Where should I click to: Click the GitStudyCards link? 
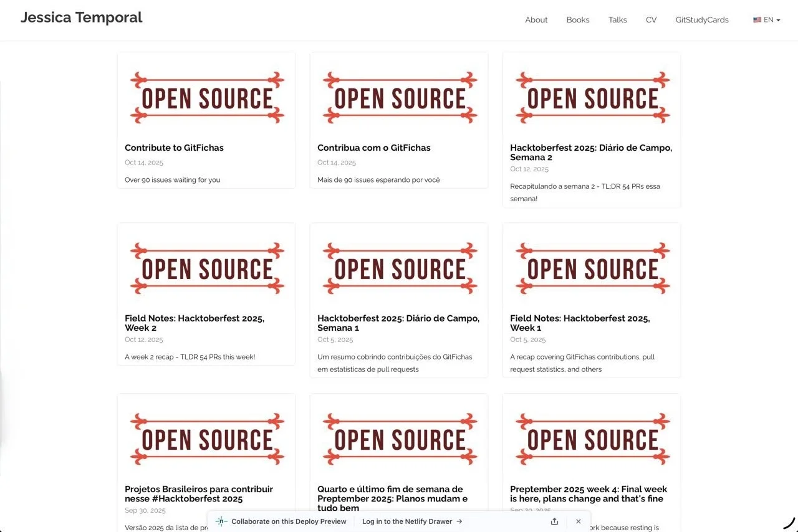pos(701,19)
